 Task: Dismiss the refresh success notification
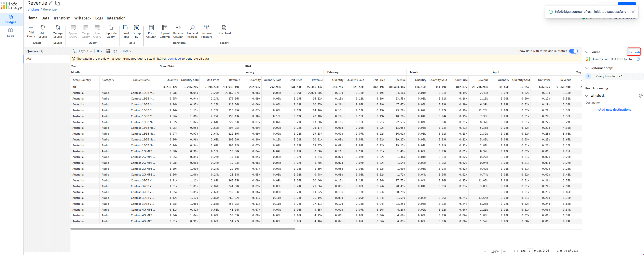[633, 12]
